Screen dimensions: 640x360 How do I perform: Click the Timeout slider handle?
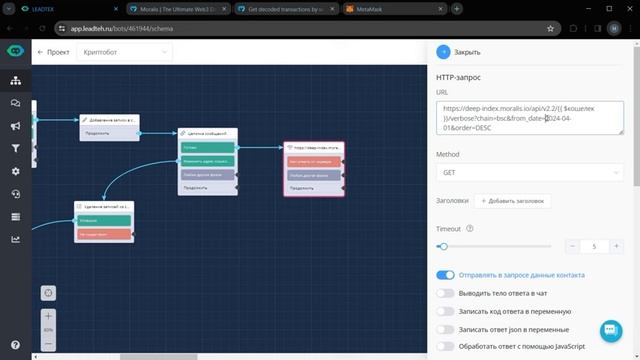pos(444,246)
